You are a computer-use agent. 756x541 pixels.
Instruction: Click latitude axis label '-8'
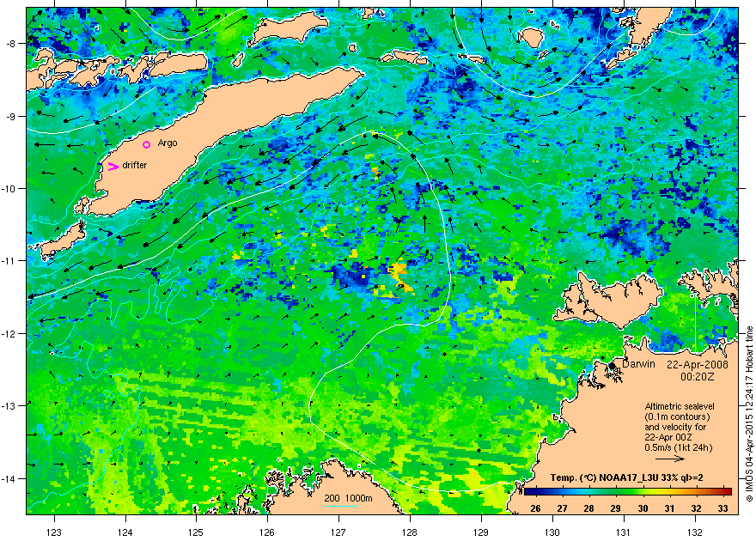pyautogui.click(x=12, y=44)
